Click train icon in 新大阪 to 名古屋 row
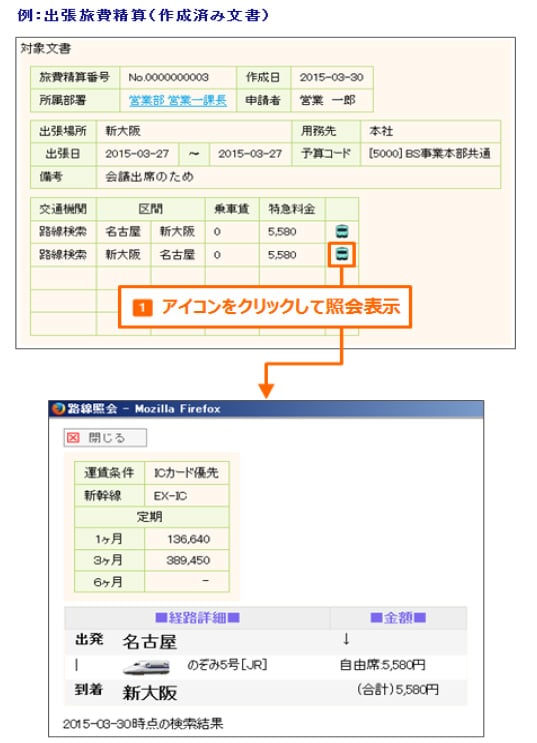Screen dimensions: 537x743 tap(342, 254)
